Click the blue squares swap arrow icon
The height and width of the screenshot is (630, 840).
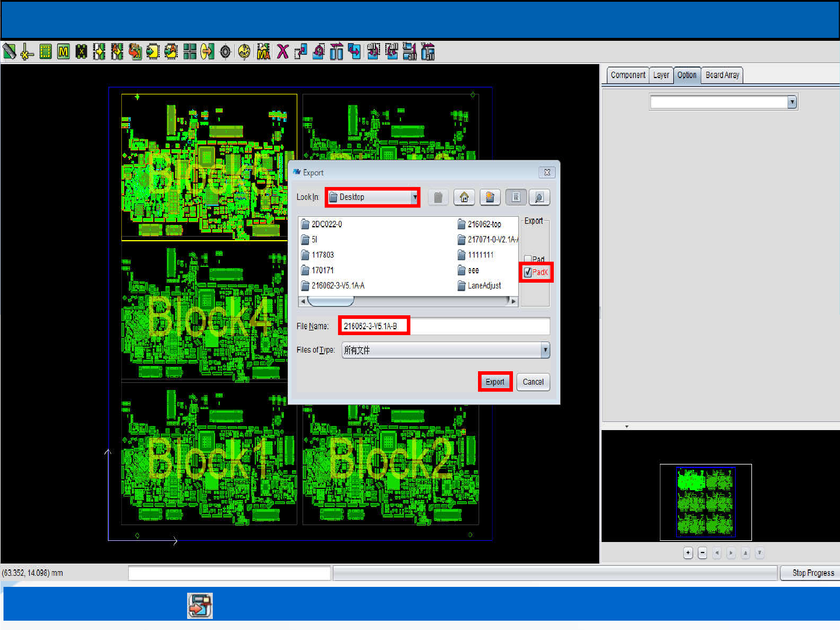coord(354,52)
